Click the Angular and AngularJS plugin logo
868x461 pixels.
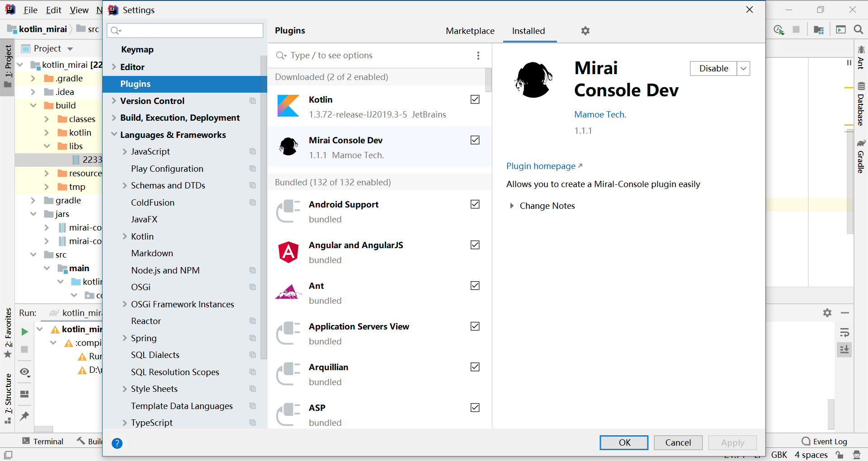tap(288, 252)
